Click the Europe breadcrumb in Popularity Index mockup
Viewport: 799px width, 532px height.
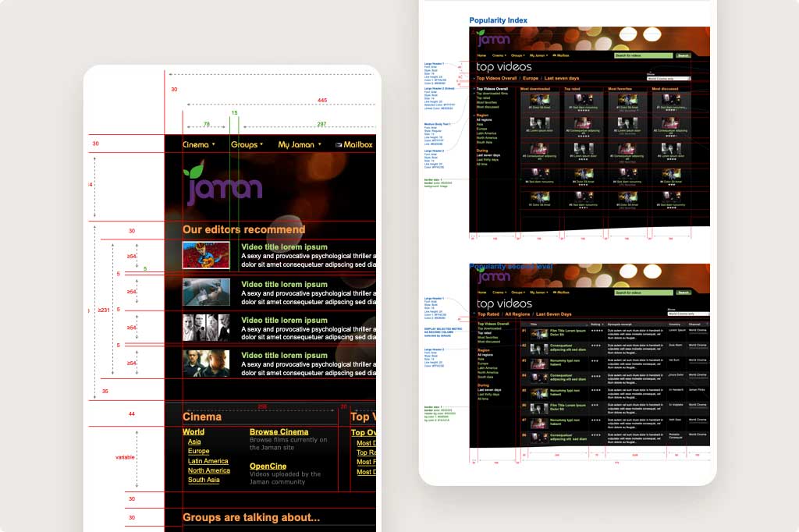click(531, 78)
